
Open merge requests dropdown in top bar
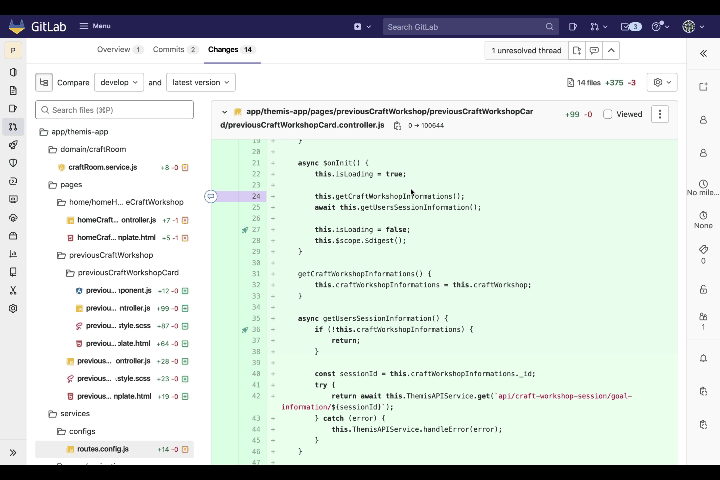pos(598,27)
